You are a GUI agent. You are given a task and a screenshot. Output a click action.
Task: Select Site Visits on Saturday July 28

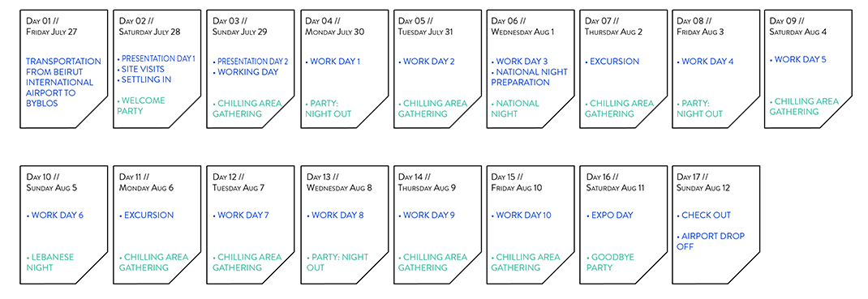[x=140, y=69]
